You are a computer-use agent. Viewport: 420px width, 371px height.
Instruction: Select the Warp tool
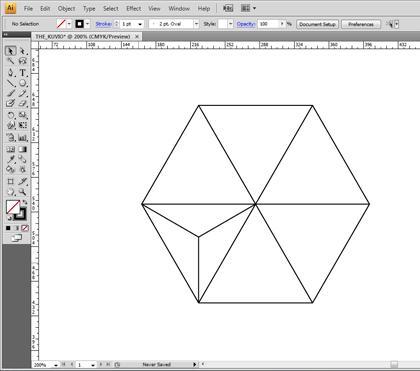click(x=11, y=125)
